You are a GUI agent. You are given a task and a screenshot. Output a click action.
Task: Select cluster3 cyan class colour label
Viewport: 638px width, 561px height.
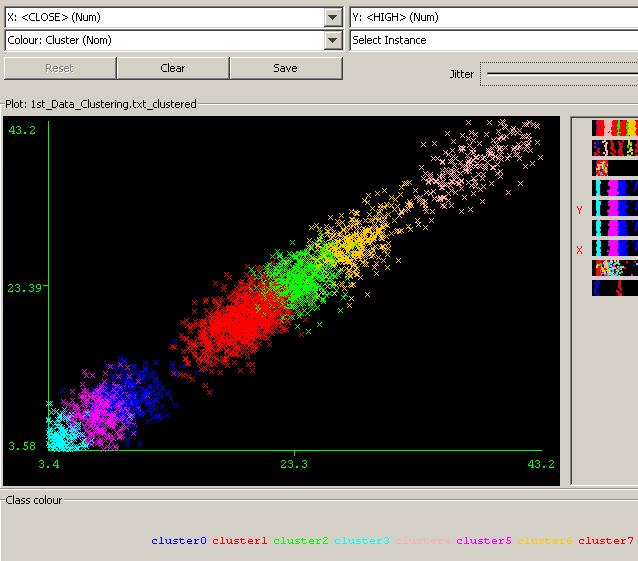pyautogui.click(x=362, y=541)
